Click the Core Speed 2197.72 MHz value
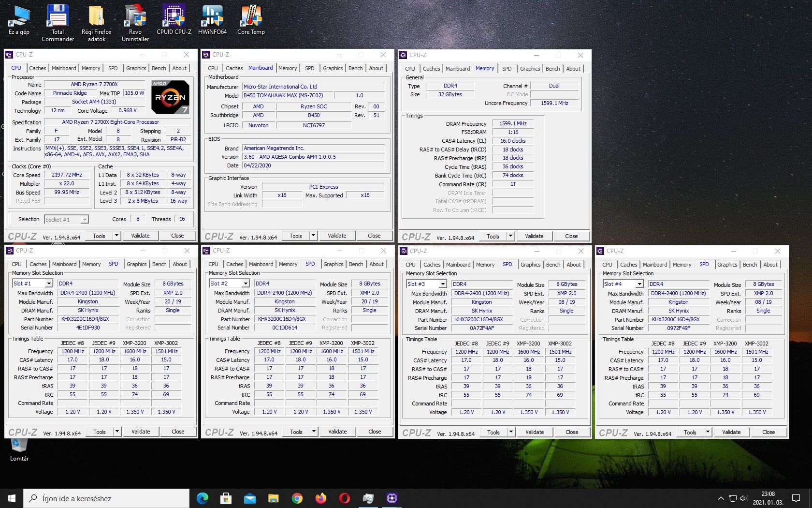 [x=67, y=175]
